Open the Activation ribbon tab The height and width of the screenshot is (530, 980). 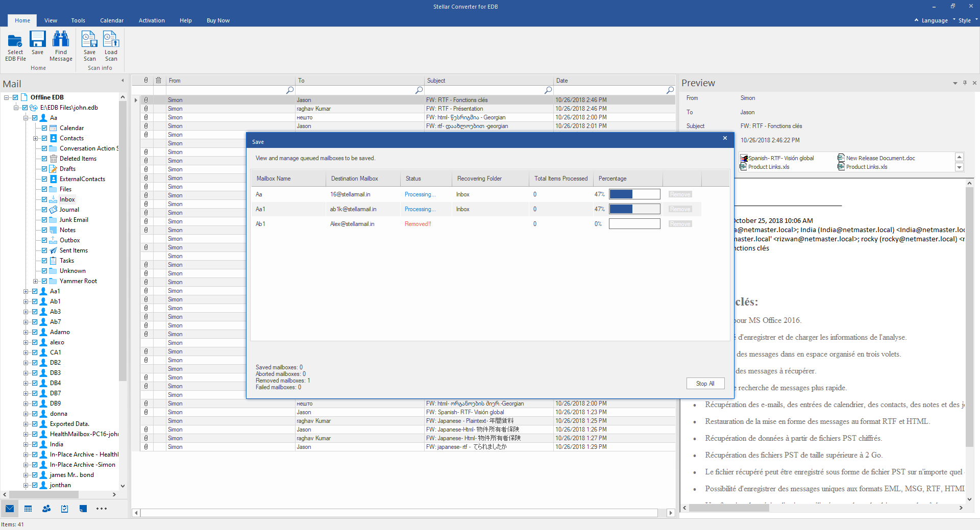pyautogui.click(x=152, y=20)
